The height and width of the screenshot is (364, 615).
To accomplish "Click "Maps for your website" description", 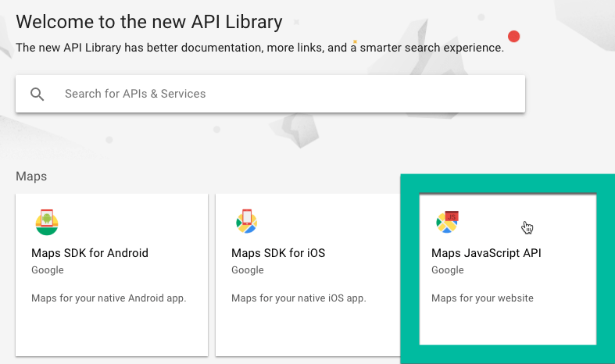I will tap(482, 298).
